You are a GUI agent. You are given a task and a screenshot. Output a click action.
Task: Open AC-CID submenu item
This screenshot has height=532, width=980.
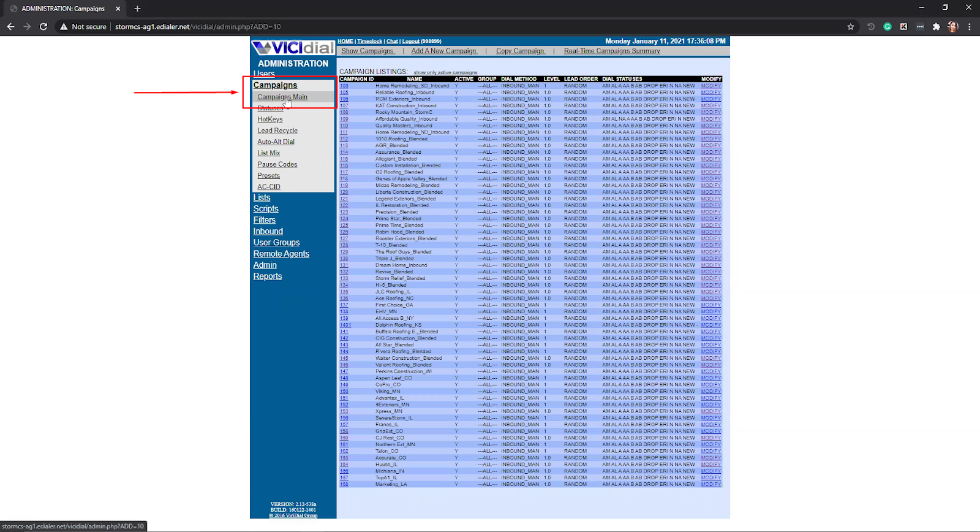click(x=269, y=187)
